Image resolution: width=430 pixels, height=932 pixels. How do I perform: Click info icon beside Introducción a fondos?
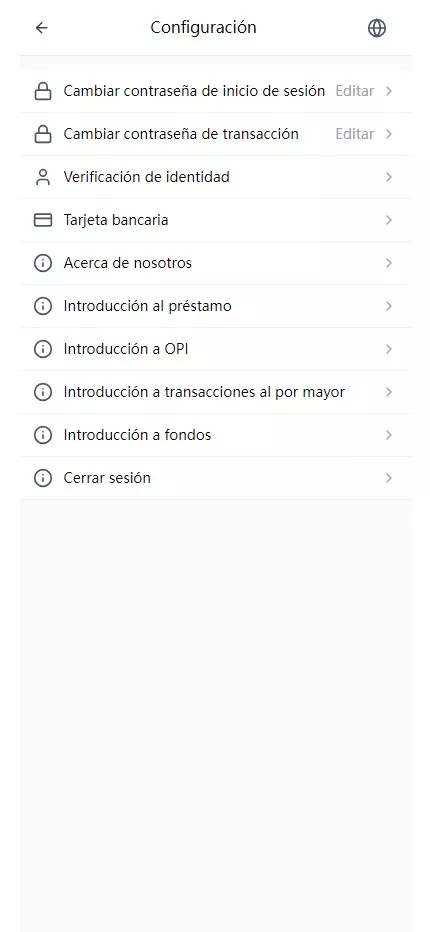tap(43, 435)
